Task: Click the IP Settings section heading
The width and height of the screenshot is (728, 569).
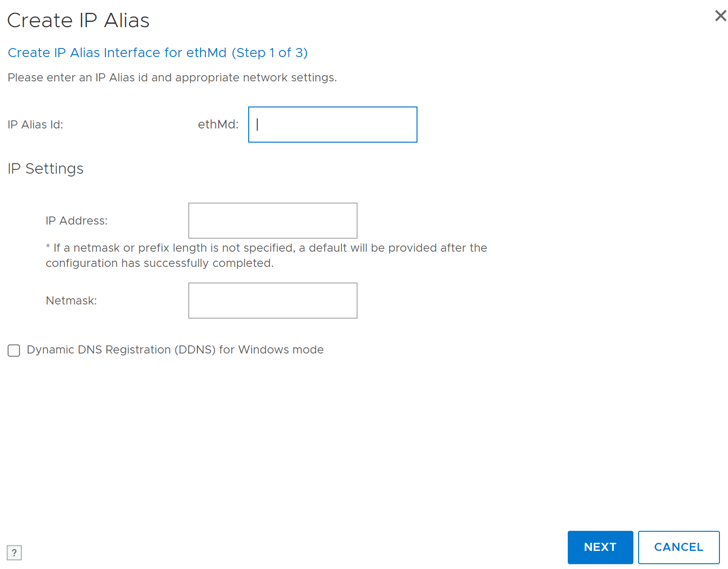Action: (45, 168)
